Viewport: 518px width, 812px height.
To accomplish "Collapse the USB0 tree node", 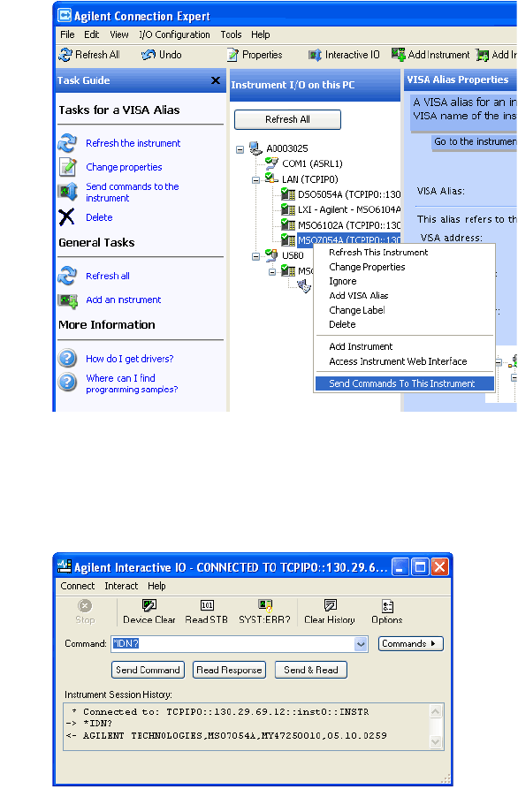I will point(255,256).
